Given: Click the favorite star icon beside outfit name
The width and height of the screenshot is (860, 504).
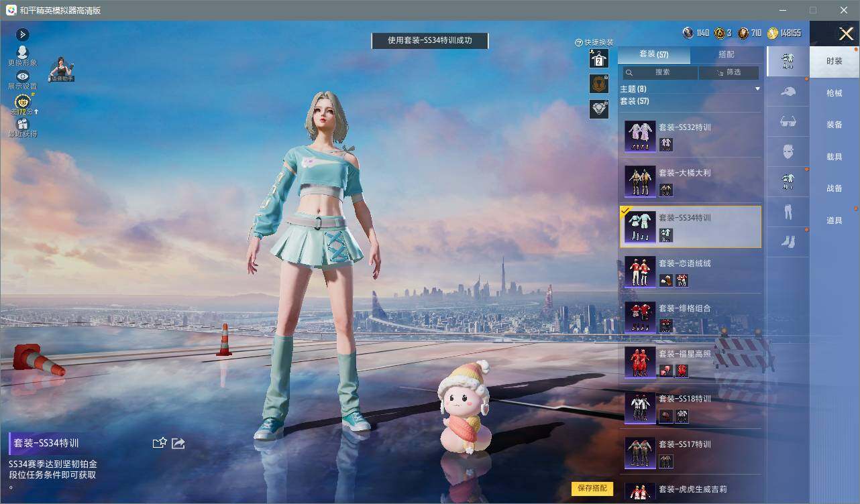Looking at the screenshot, I should coord(160,443).
